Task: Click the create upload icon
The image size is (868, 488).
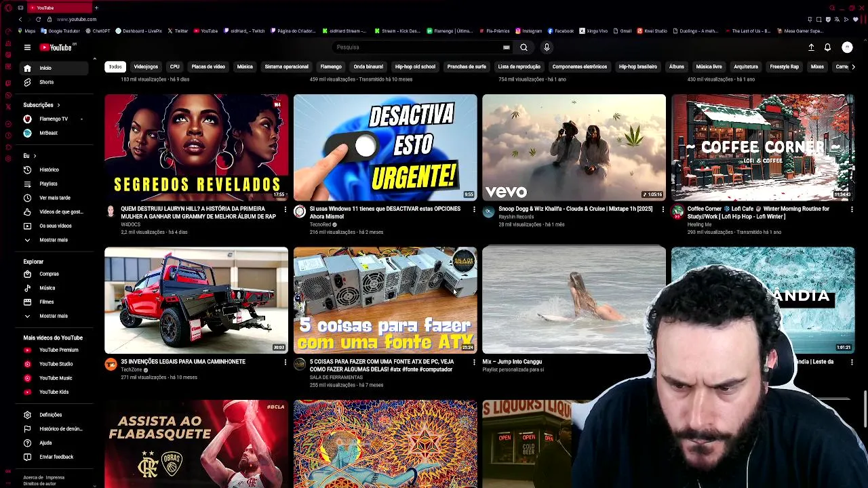Action: pos(811,47)
